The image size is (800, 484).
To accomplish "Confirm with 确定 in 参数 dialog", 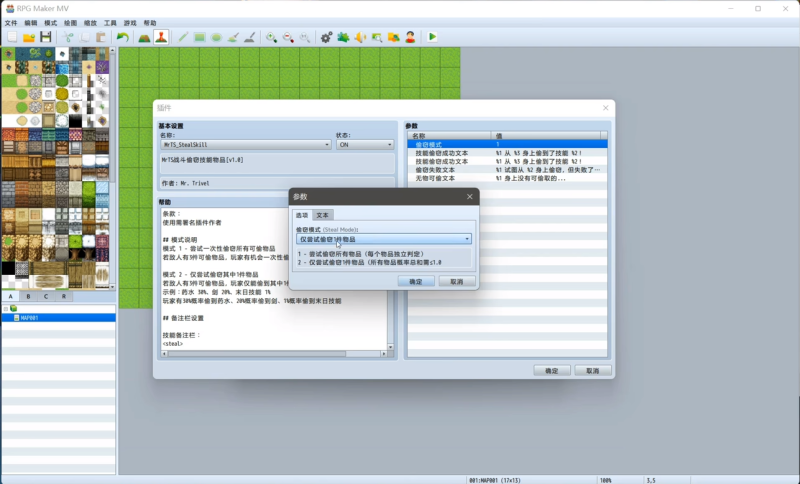I will pyautogui.click(x=416, y=282).
